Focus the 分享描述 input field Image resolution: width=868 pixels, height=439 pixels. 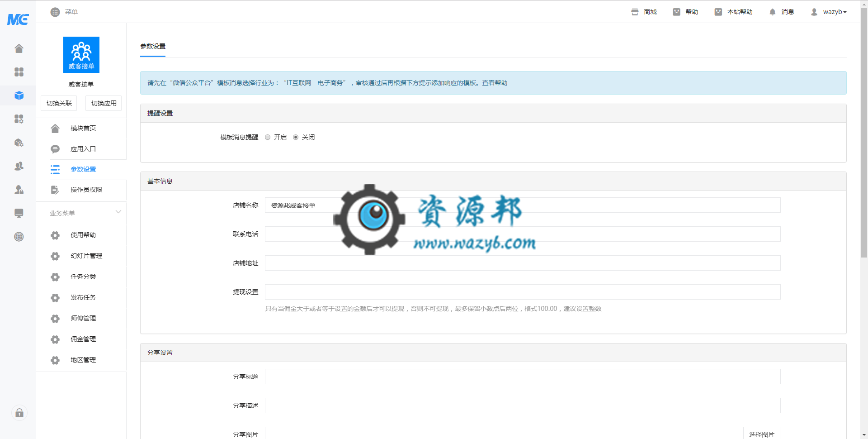[x=523, y=406]
